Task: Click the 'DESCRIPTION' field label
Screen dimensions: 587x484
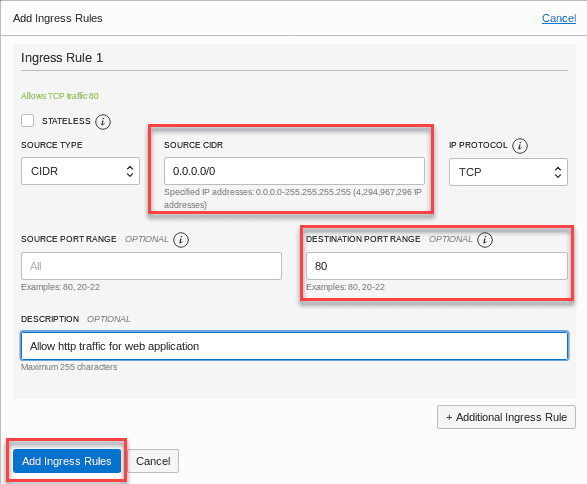Action: click(50, 319)
